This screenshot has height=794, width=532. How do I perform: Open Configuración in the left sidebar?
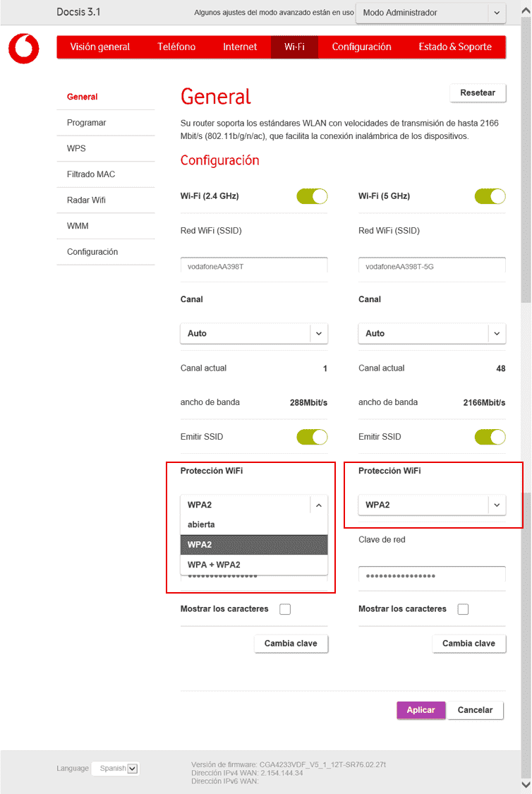[x=92, y=252]
